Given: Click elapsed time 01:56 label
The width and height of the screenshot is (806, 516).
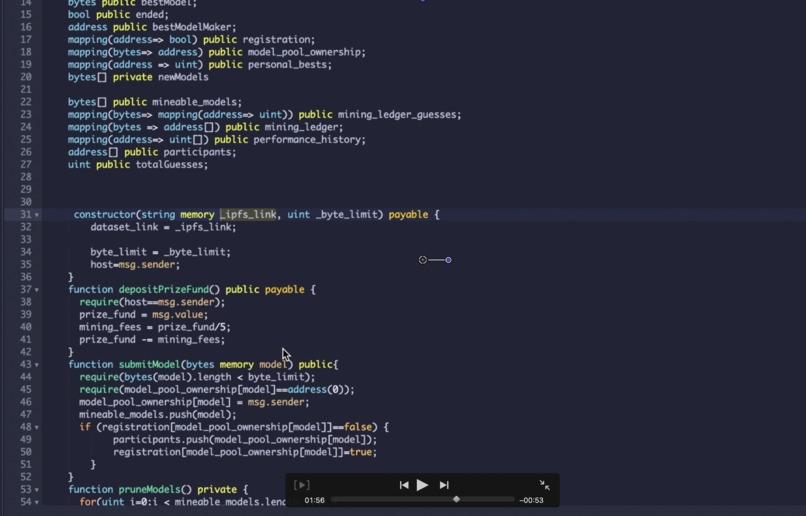Looking at the screenshot, I should pyautogui.click(x=314, y=500).
